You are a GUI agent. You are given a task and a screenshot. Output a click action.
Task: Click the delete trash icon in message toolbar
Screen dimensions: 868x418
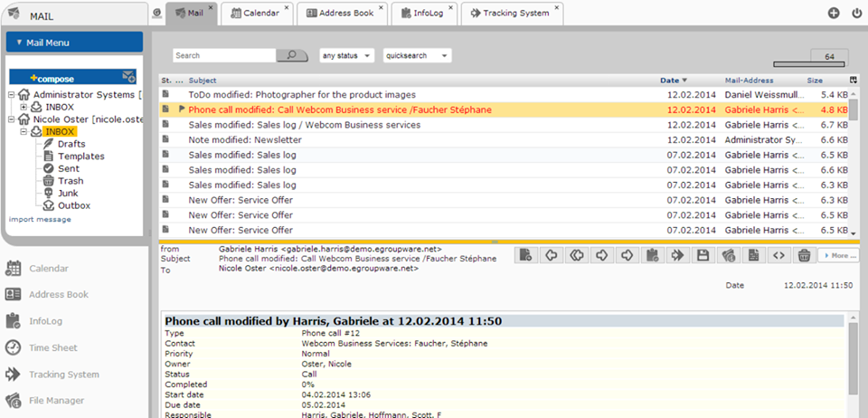pyautogui.click(x=803, y=256)
